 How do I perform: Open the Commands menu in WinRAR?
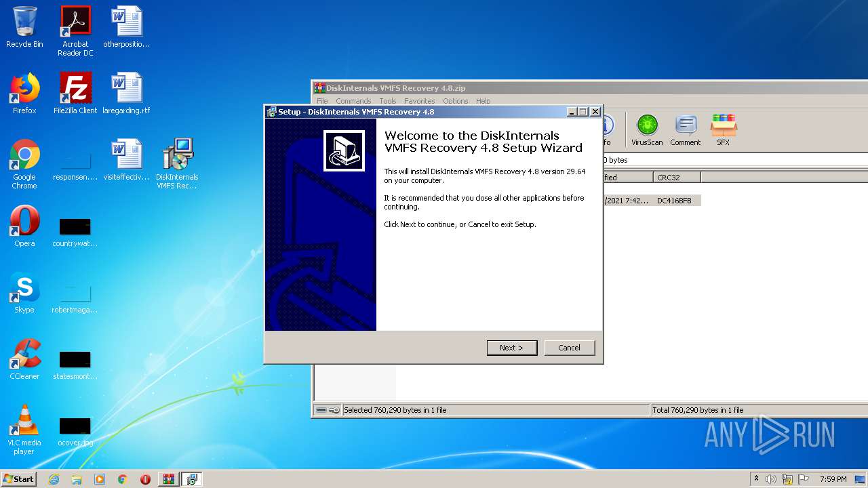pyautogui.click(x=353, y=101)
